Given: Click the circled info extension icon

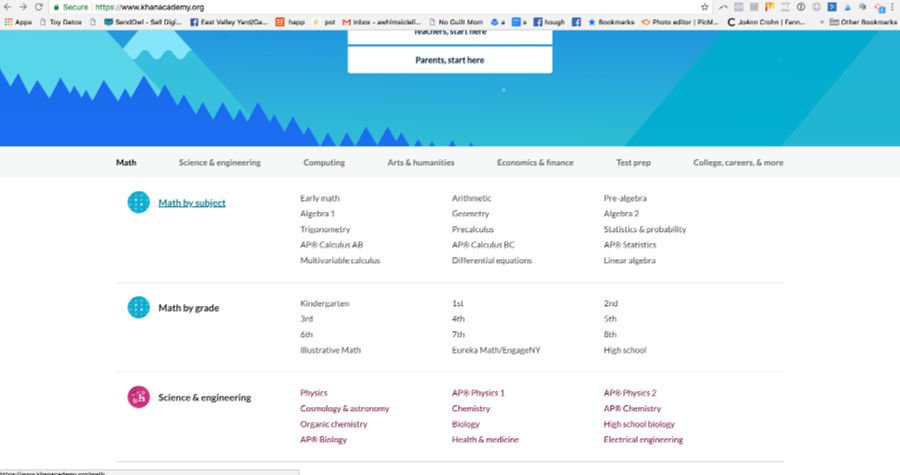Looking at the screenshot, I should point(801,7).
